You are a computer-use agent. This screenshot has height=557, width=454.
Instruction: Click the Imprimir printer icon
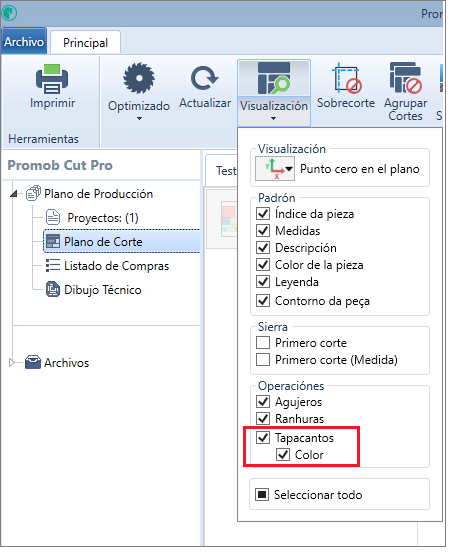point(52,79)
